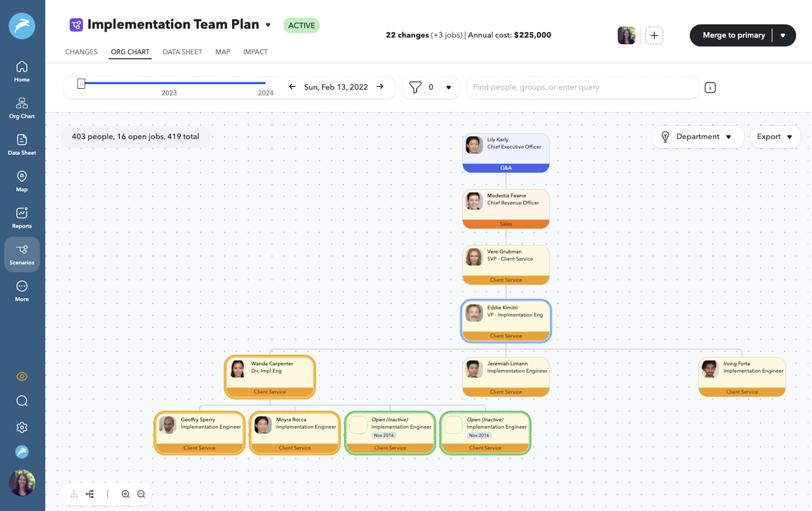This screenshot has height=511, width=812.
Task: Switch to horizontal tree layout at bottom toolbar
Action: (x=90, y=494)
